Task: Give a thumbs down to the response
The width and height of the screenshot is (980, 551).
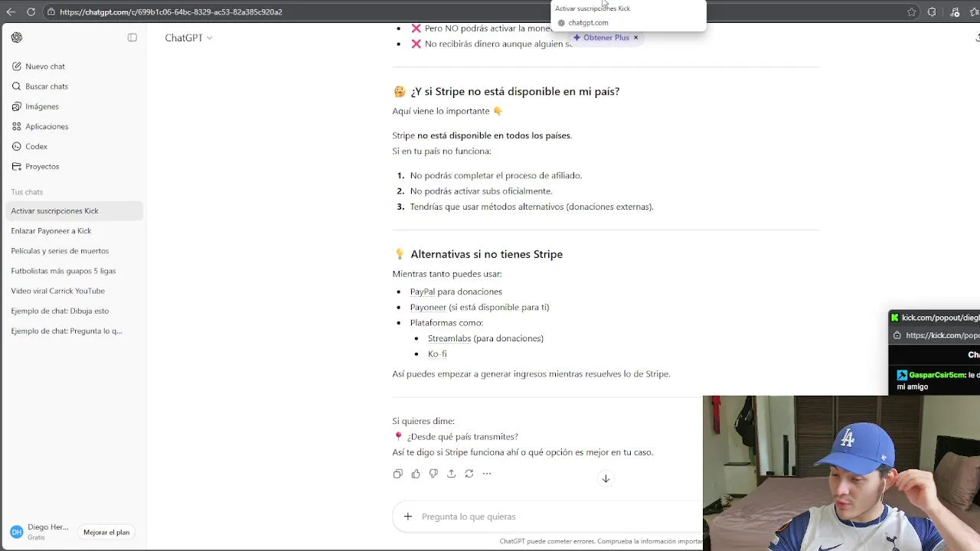Action: tap(433, 474)
